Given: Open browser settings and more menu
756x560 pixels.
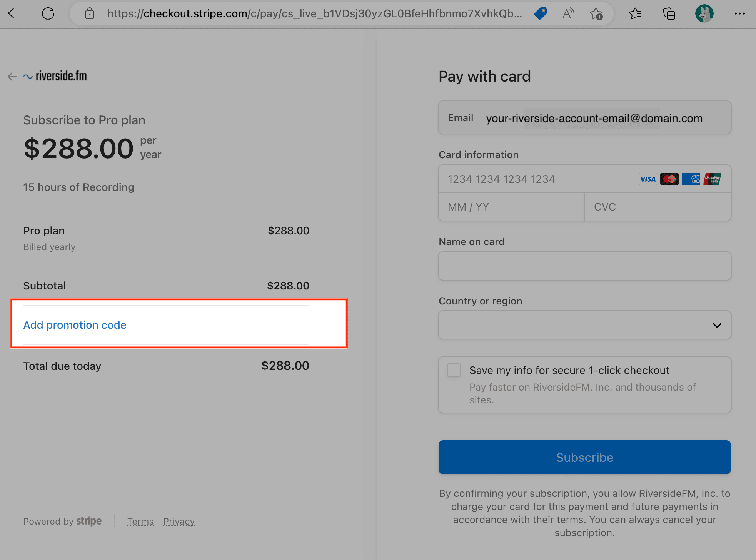Looking at the screenshot, I should 739,13.
